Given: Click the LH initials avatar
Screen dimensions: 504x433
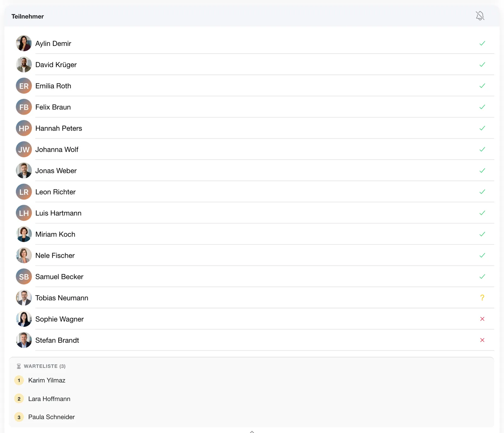Looking at the screenshot, I should (24, 213).
